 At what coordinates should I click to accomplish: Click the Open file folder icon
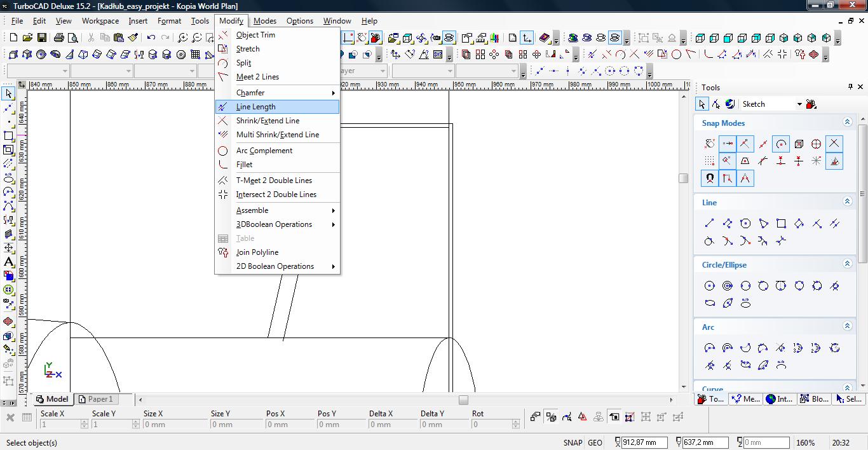(x=27, y=38)
